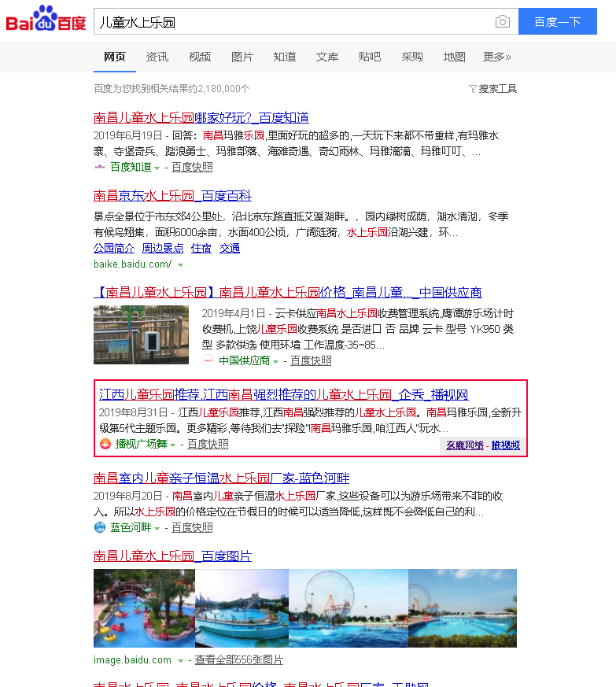Open result 南昌儿童水上乐园哪家好玩?_百度知道
Image resolution: width=616 pixels, height=687 pixels.
coord(201,117)
